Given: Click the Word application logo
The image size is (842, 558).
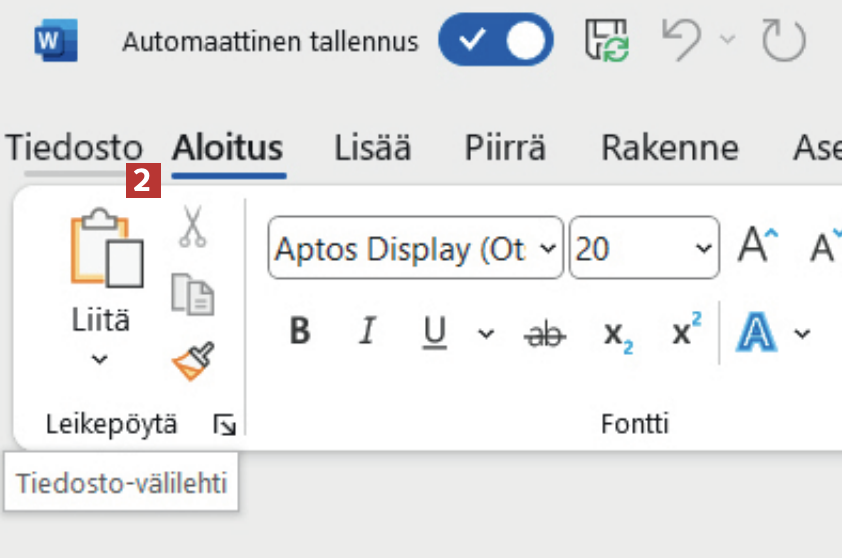Looking at the screenshot, I should click(55, 41).
